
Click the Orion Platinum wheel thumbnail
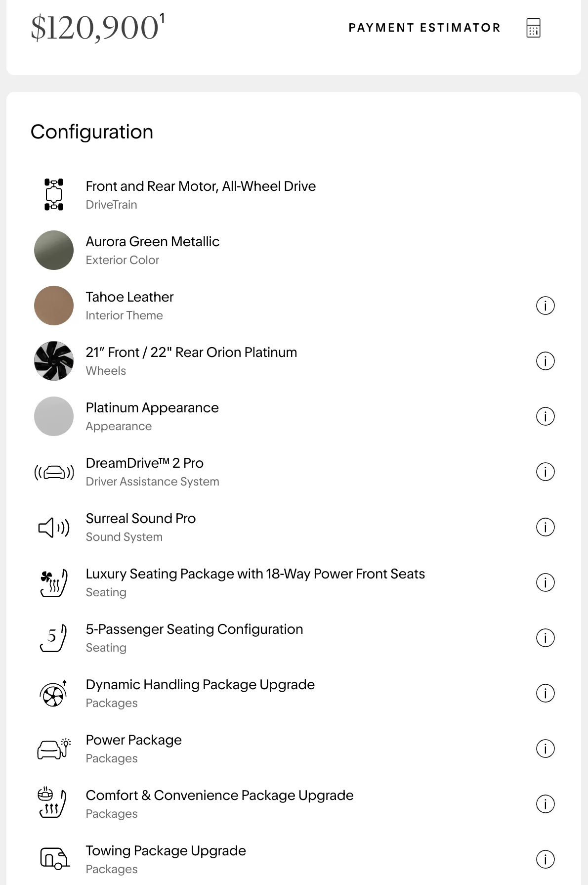pyautogui.click(x=54, y=361)
